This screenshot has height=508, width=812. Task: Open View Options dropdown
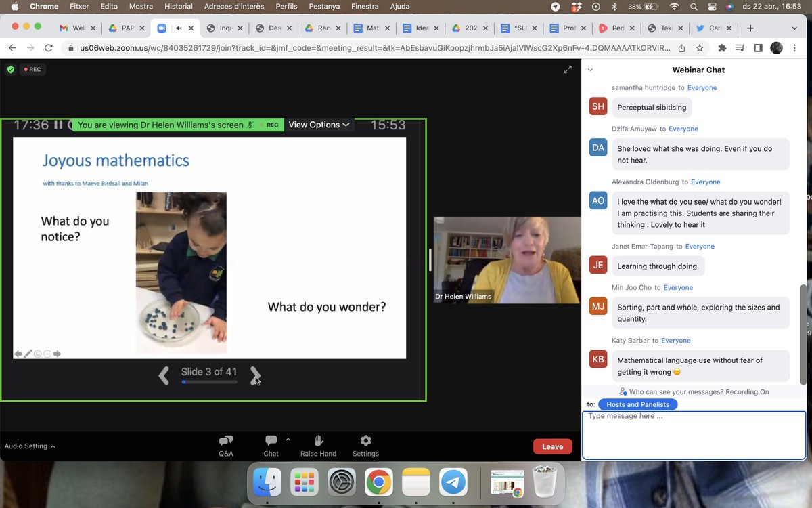point(319,125)
